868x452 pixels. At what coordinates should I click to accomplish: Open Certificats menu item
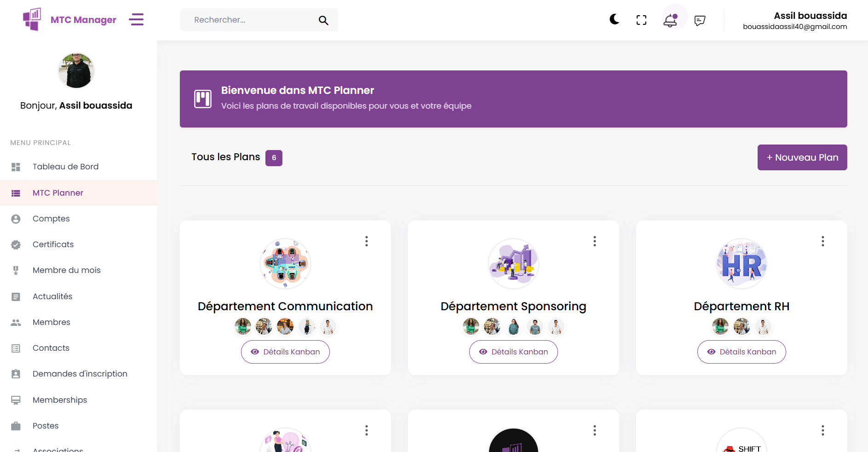coord(78,244)
